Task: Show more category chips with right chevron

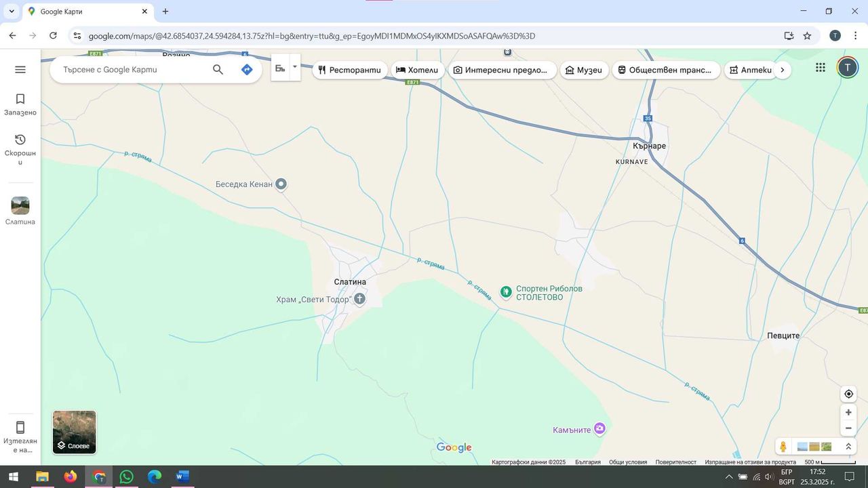Action: click(x=783, y=70)
